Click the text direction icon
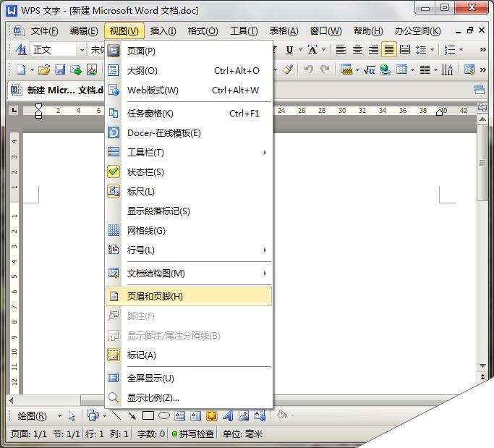This screenshot has width=494, height=448. pos(447,69)
